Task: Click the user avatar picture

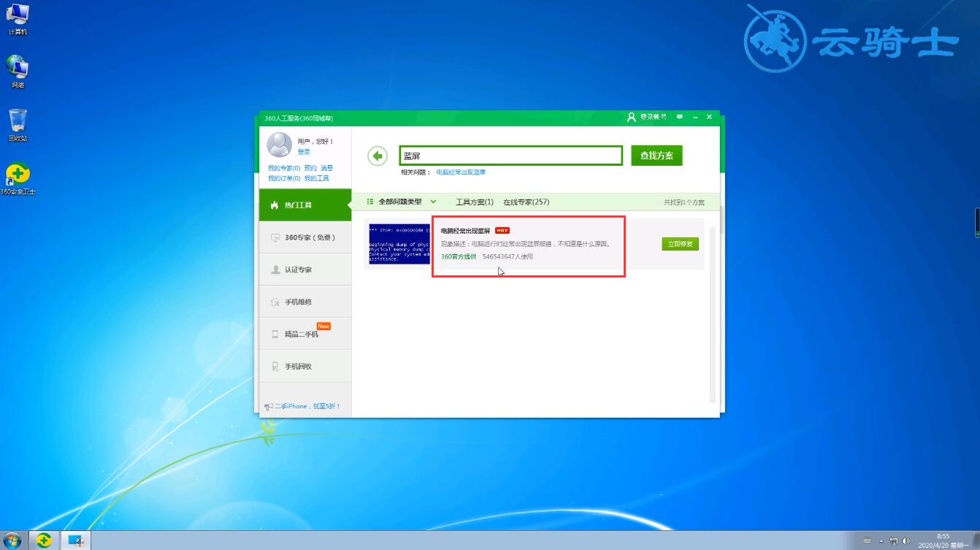Action: pyautogui.click(x=279, y=145)
